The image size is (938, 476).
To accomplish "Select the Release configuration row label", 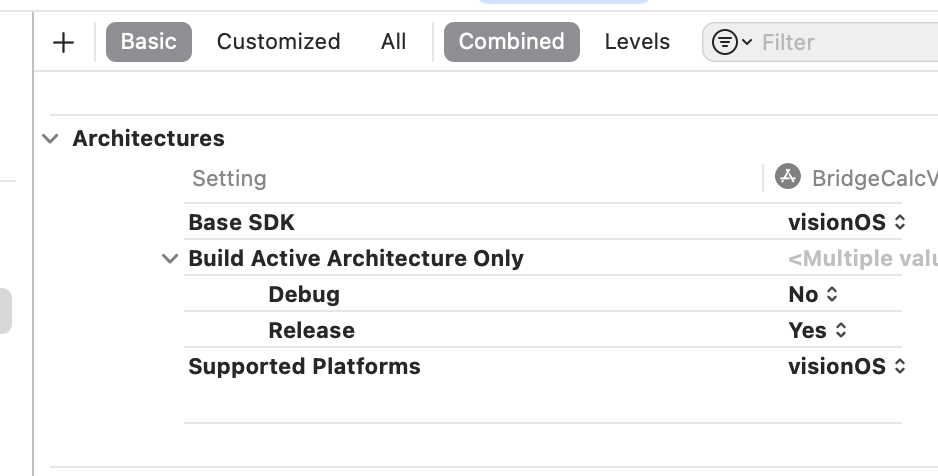I will [x=311, y=330].
